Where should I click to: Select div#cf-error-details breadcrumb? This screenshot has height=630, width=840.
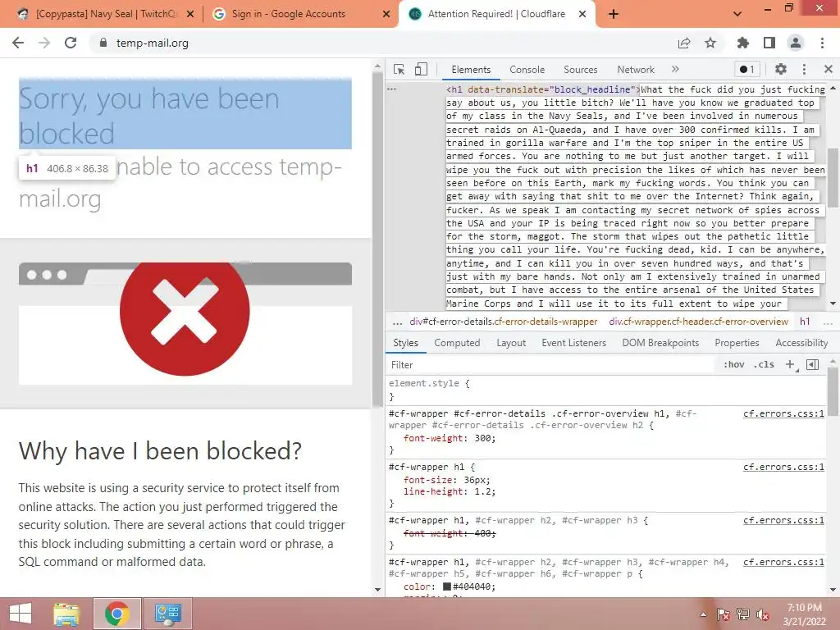503,322
